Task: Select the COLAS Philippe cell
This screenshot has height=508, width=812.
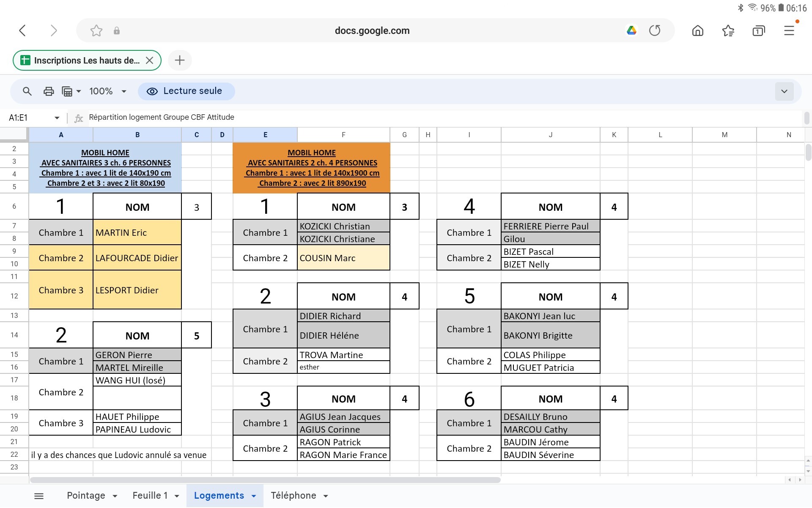Action: tap(550, 354)
